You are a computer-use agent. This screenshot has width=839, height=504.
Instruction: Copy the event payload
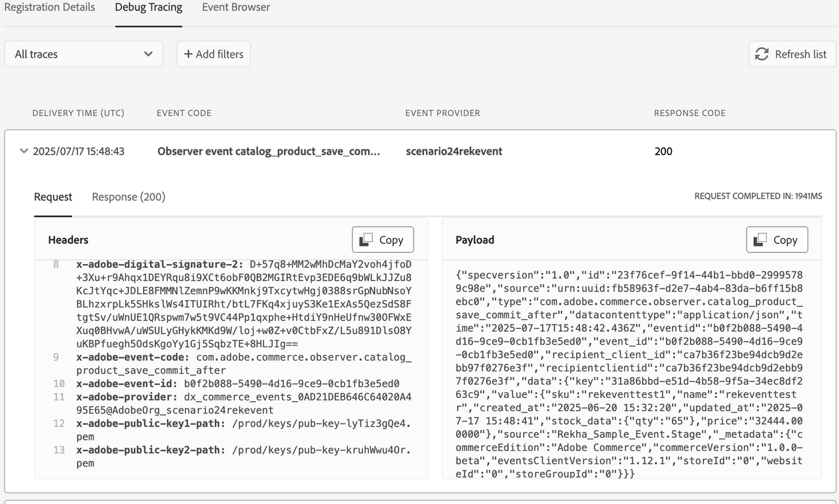777,239
